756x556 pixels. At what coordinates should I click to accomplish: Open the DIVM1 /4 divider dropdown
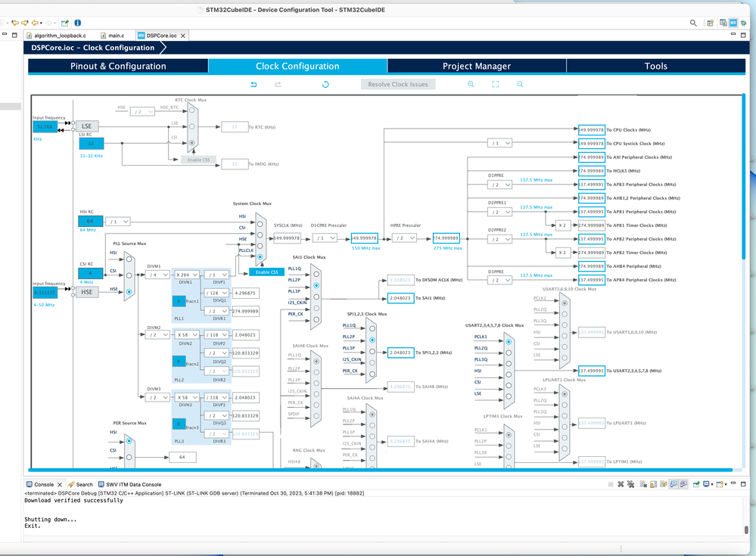point(157,275)
